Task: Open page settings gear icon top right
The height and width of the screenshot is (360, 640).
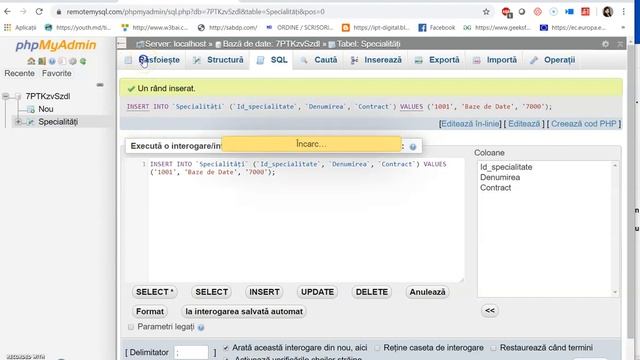Action: tap(605, 44)
